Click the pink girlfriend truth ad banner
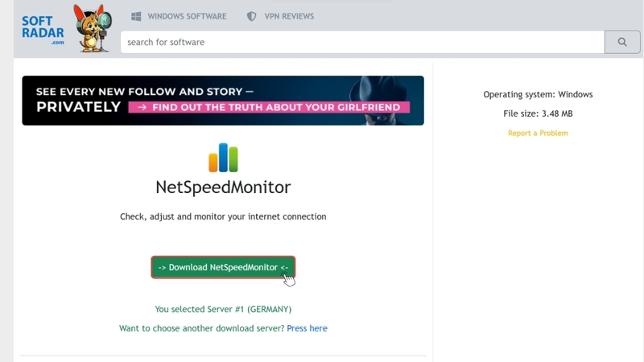This screenshot has width=644, height=362. (x=269, y=107)
